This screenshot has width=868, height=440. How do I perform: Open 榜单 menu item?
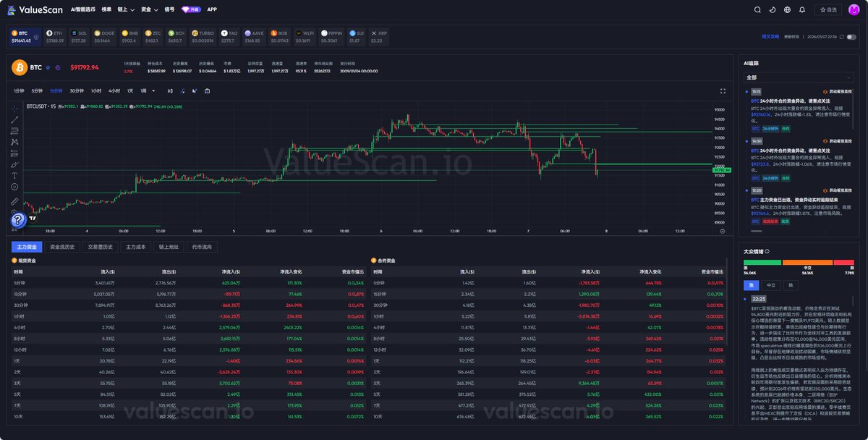point(106,9)
